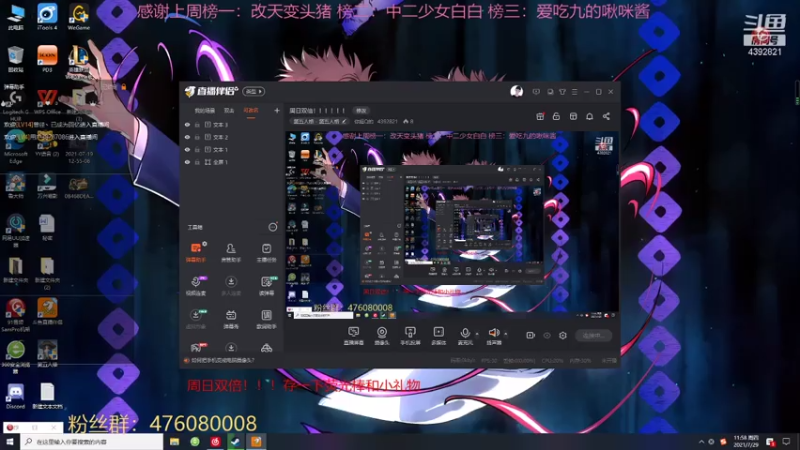800x450 pixels.
Task: Open File Explorer from the taskbar
Action: 174,442
